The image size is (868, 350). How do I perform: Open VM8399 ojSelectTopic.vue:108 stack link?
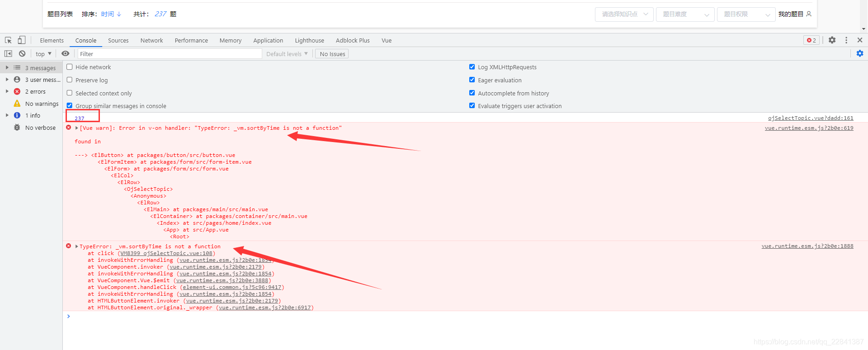166,253
